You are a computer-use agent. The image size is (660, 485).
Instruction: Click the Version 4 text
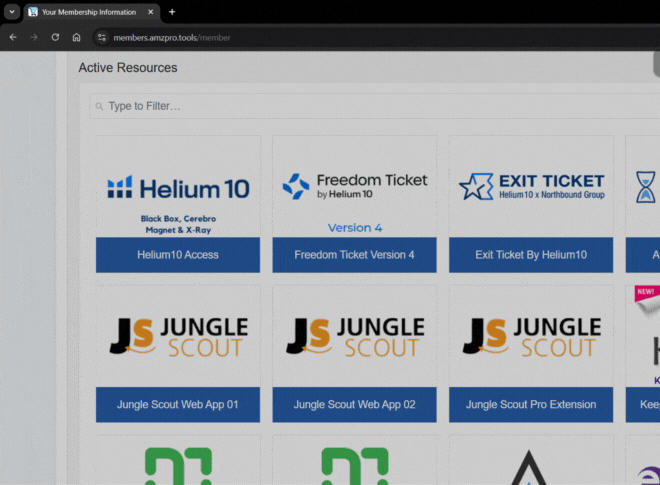click(355, 228)
